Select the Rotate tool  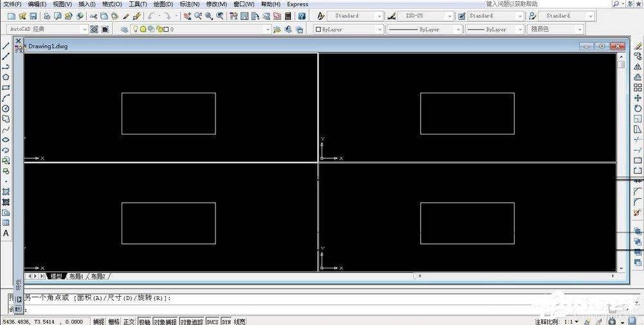click(638, 109)
